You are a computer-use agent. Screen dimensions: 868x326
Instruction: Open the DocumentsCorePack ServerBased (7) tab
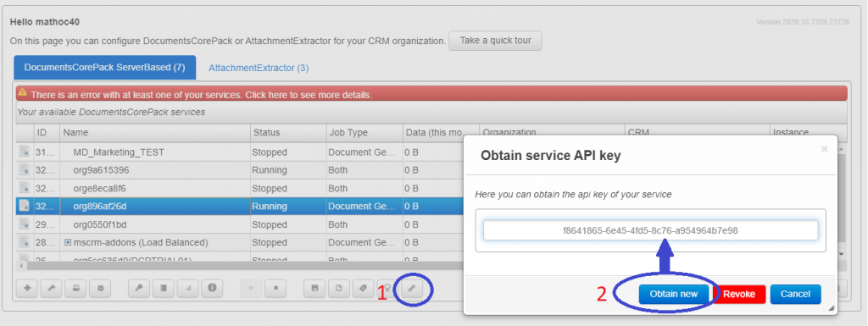click(104, 68)
